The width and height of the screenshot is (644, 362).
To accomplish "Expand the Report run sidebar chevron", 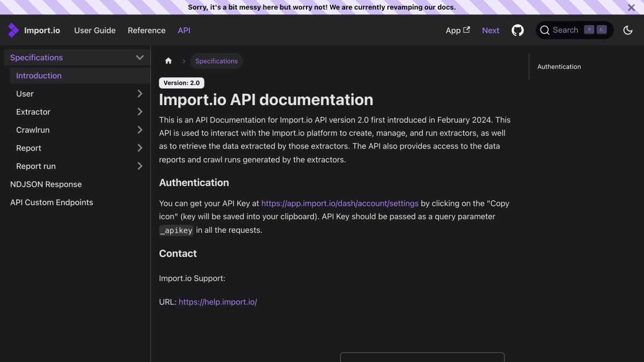I will pos(140,166).
